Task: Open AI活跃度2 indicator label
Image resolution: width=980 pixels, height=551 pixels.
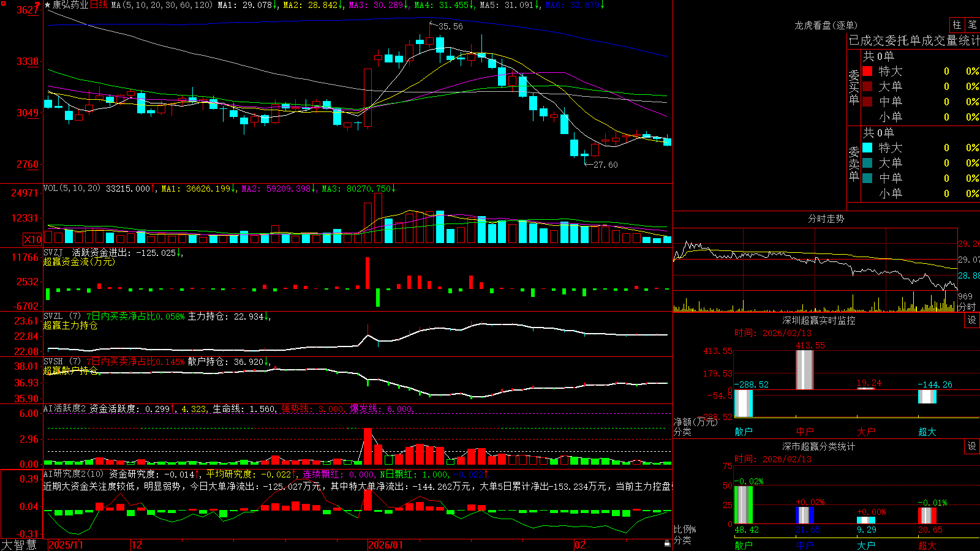Action: tap(65, 408)
